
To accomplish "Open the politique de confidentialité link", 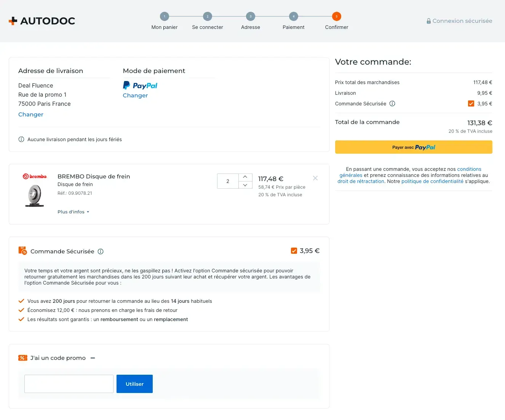I will click(432, 181).
